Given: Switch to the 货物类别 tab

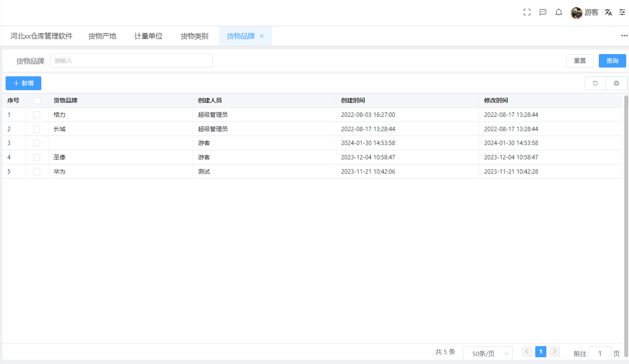Looking at the screenshot, I should (194, 36).
